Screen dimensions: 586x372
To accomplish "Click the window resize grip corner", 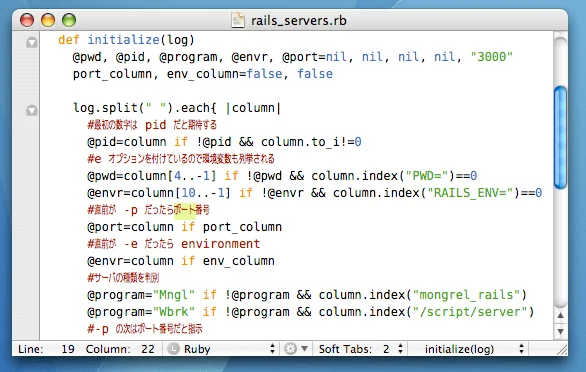I will pos(561,349).
